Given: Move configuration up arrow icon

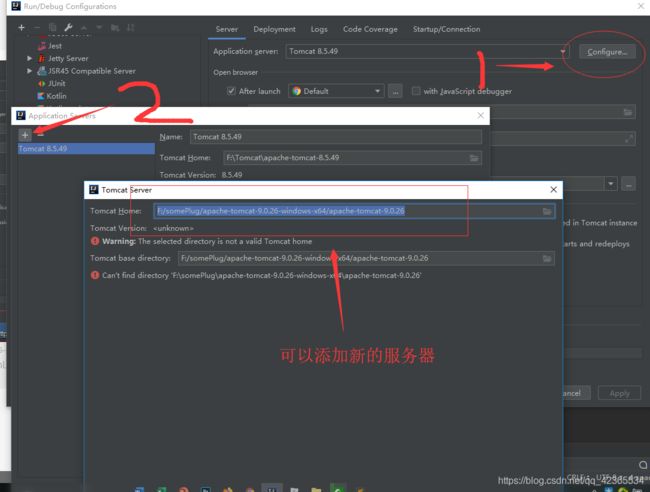Looking at the screenshot, I should pyautogui.click(x=84, y=28).
